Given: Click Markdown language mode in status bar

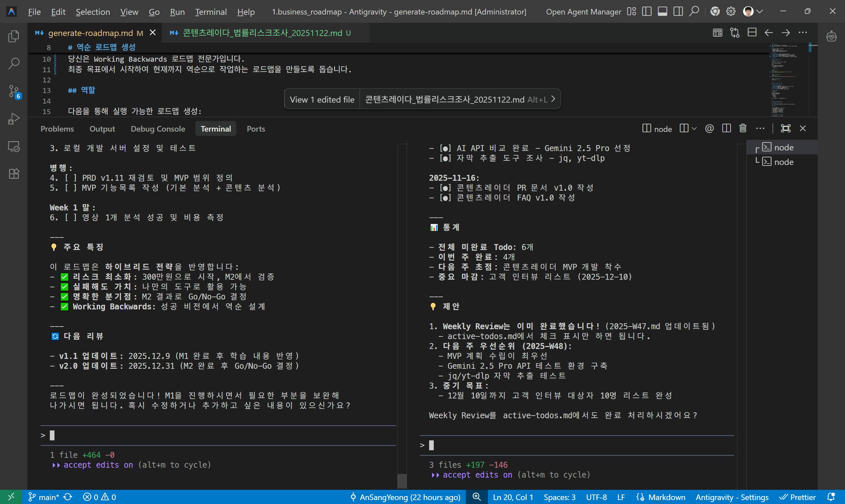Looking at the screenshot, I should [x=666, y=497].
